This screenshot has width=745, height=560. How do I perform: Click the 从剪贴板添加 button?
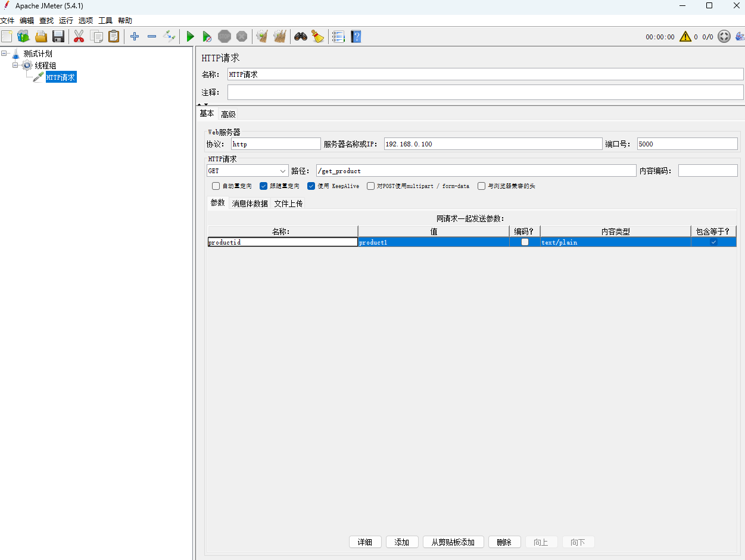click(453, 542)
